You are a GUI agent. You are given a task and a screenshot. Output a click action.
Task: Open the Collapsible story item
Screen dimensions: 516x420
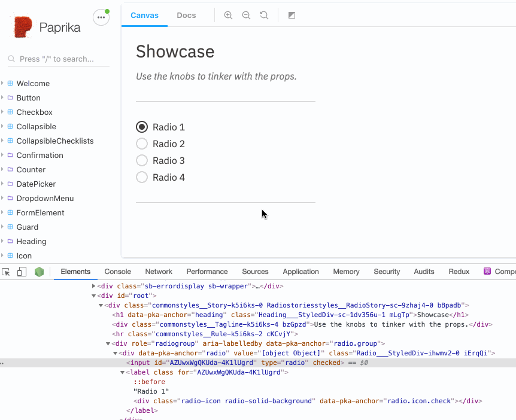coord(36,127)
